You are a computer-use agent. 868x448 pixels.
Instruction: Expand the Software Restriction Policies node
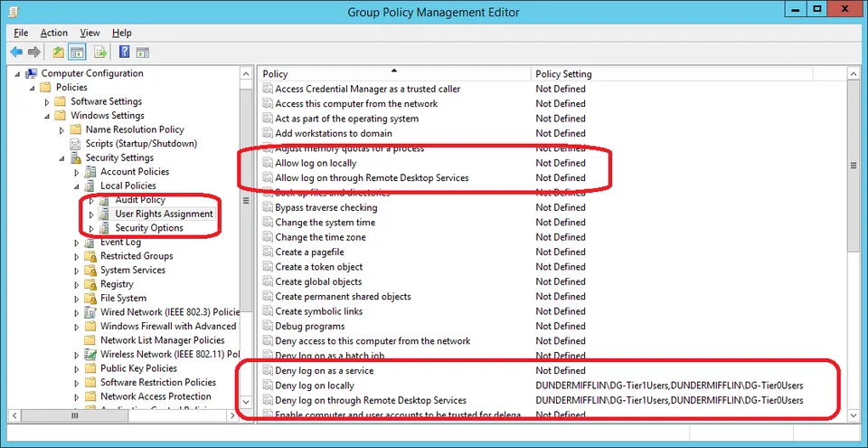pos(77,383)
